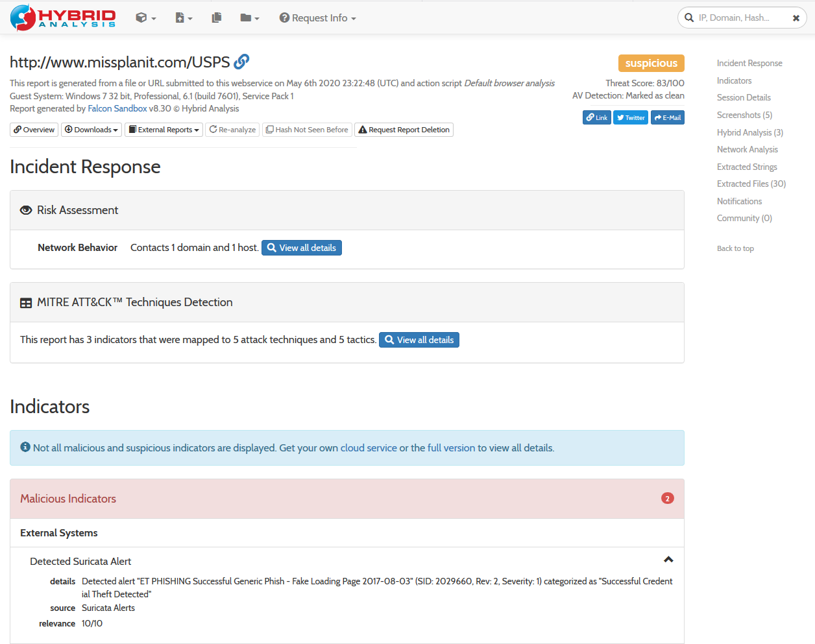This screenshot has height=644, width=815.
Task: Click the red count badge showing 2
Action: [x=668, y=498]
